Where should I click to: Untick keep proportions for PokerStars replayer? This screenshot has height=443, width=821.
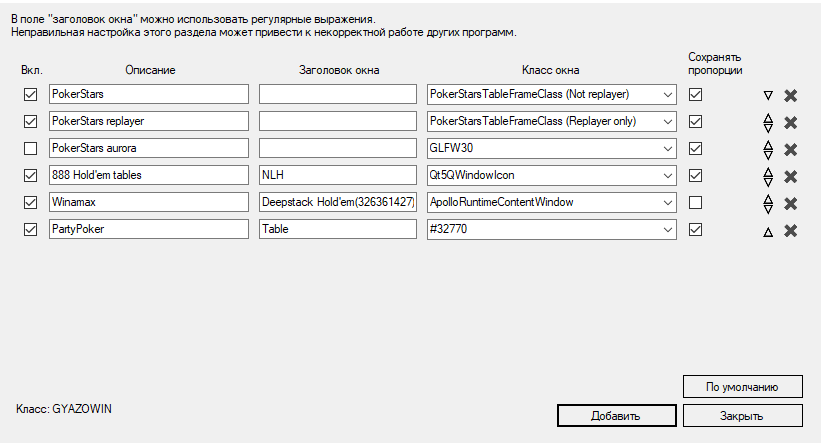(695, 121)
